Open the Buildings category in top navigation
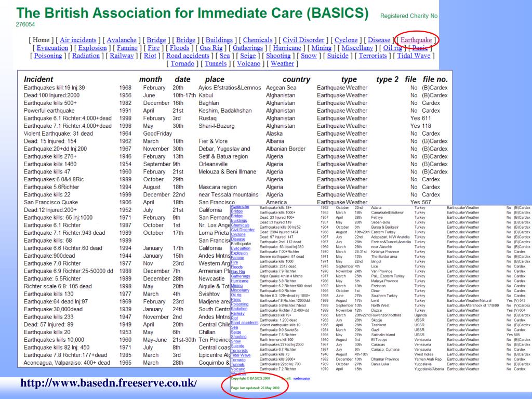 click(219, 39)
